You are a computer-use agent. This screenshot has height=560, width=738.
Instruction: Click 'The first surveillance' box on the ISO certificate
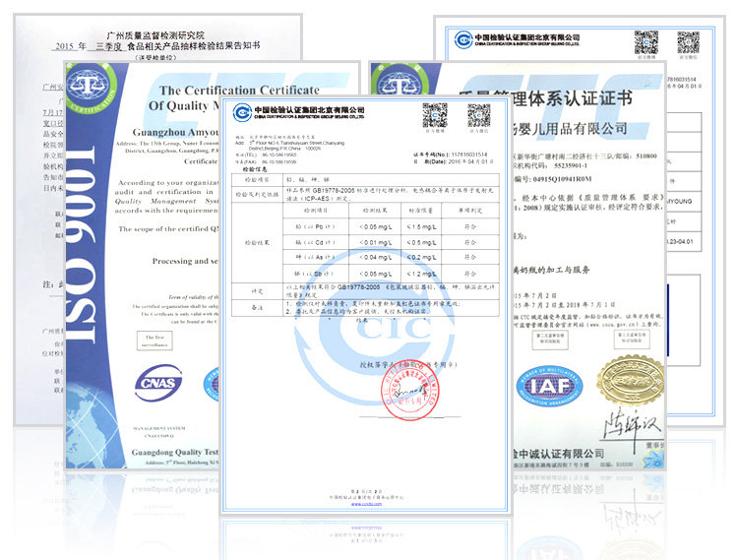pyautogui.click(x=154, y=341)
